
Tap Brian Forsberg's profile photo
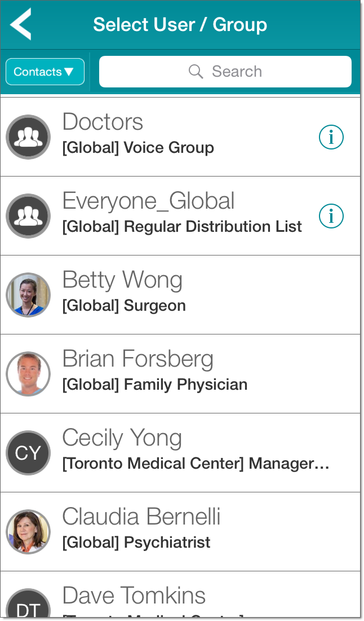pos(28,374)
